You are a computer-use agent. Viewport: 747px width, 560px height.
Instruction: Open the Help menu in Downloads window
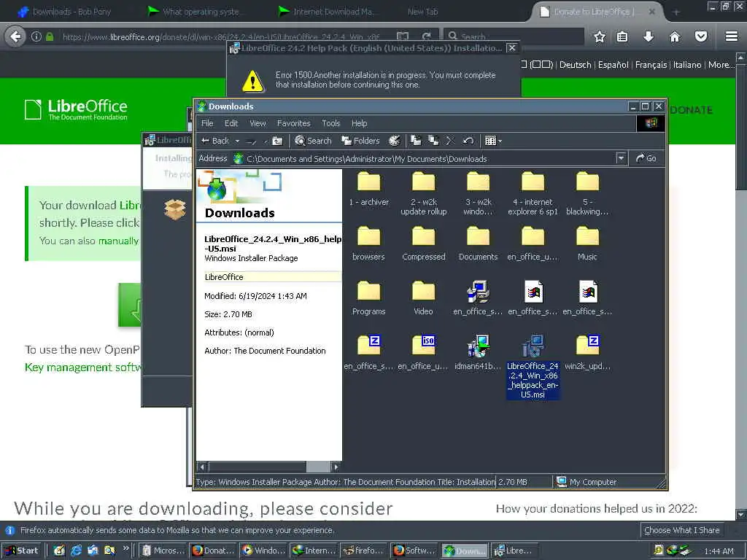point(359,123)
